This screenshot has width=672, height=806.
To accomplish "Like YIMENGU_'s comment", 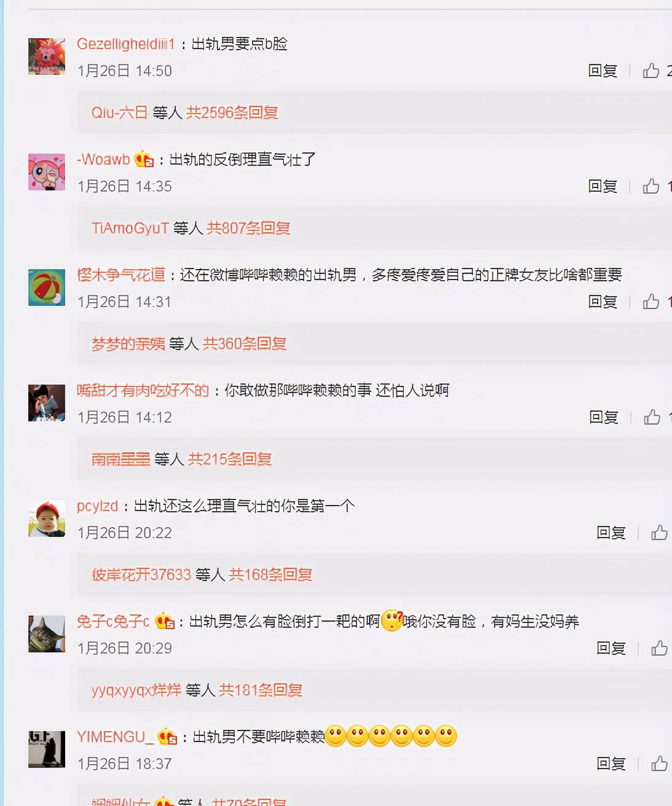I will (659, 764).
